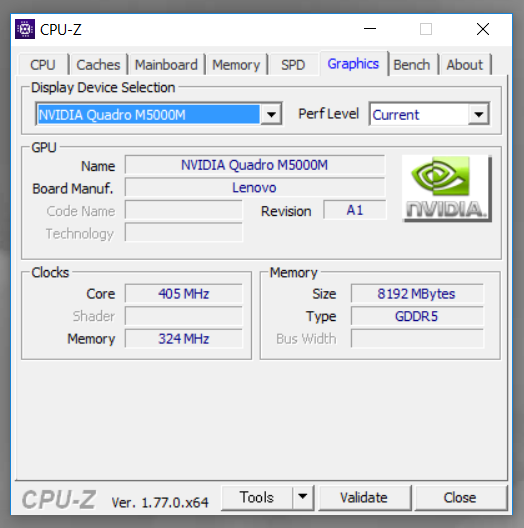Expand the Perf Level dropdown arrow
Screen dimensions: 524x528
tap(479, 114)
